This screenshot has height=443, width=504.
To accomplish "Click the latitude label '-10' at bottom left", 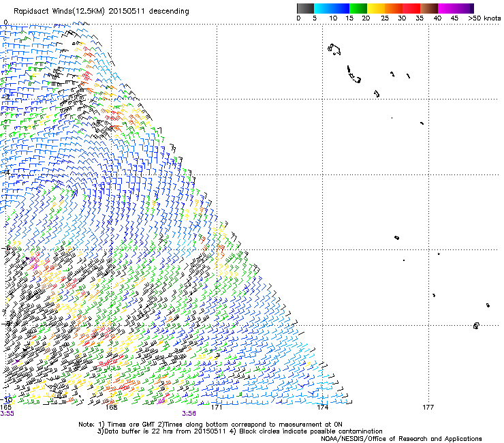I will tap(7, 400).
